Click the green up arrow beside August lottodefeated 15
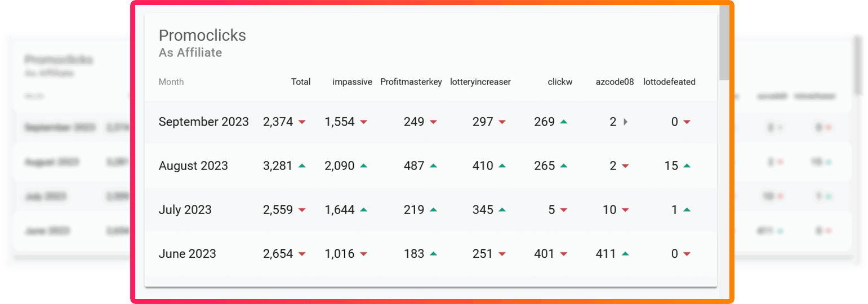Screen dimensions: 868x304 pyautogui.click(x=687, y=166)
